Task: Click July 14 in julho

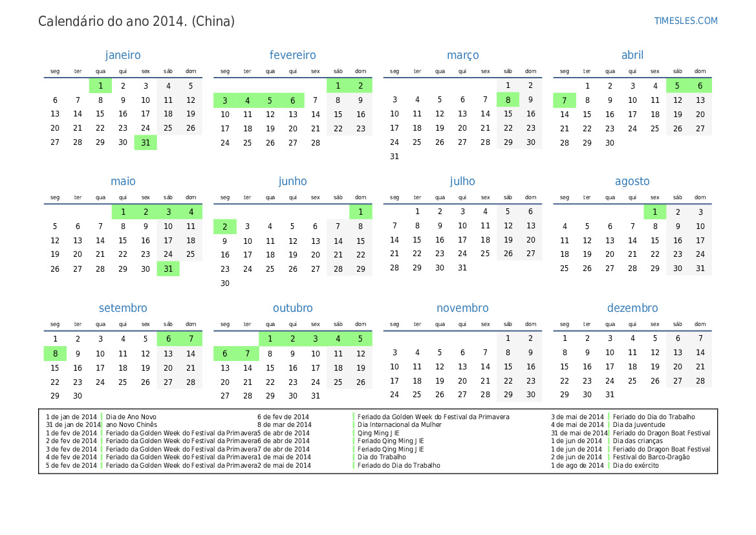Action: [394, 240]
